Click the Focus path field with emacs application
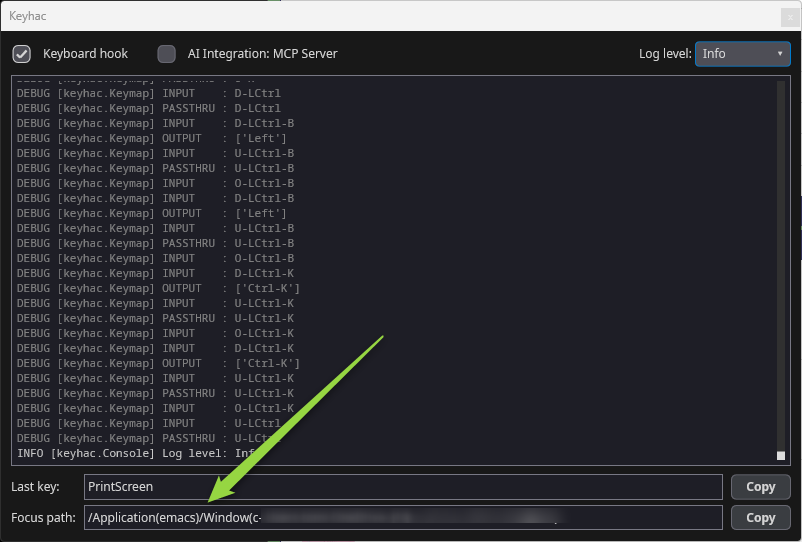 [403, 517]
